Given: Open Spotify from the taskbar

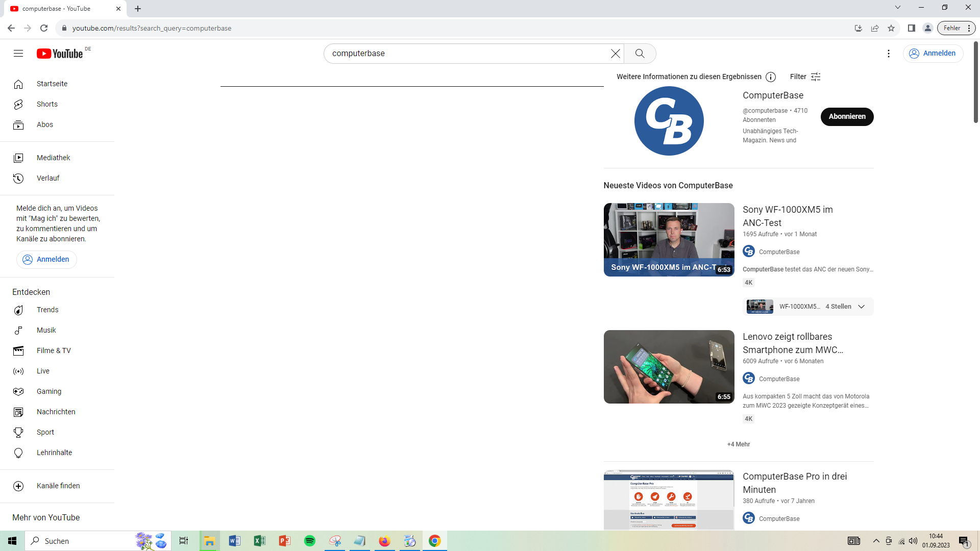Looking at the screenshot, I should (x=309, y=541).
